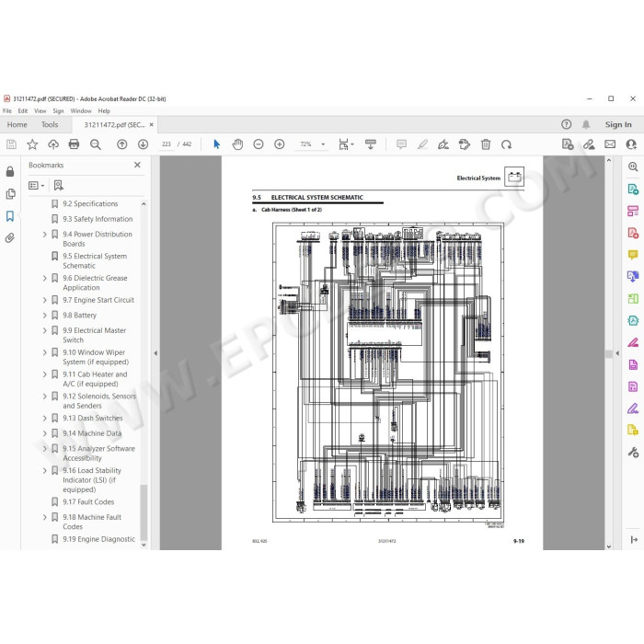Image resolution: width=644 pixels, height=644 pixels.
Task: Click the bookmarks list scrollbar thumb
Action: [x=144, y=512]
